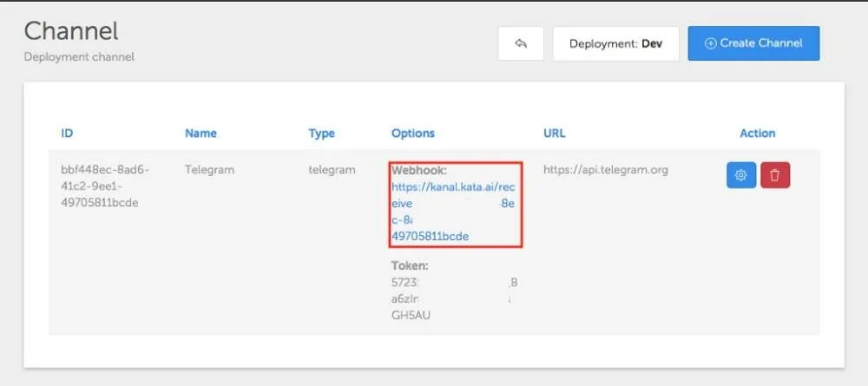Click the Action column header
This screenshot has height=386, width=868.
tap(757, 134)
